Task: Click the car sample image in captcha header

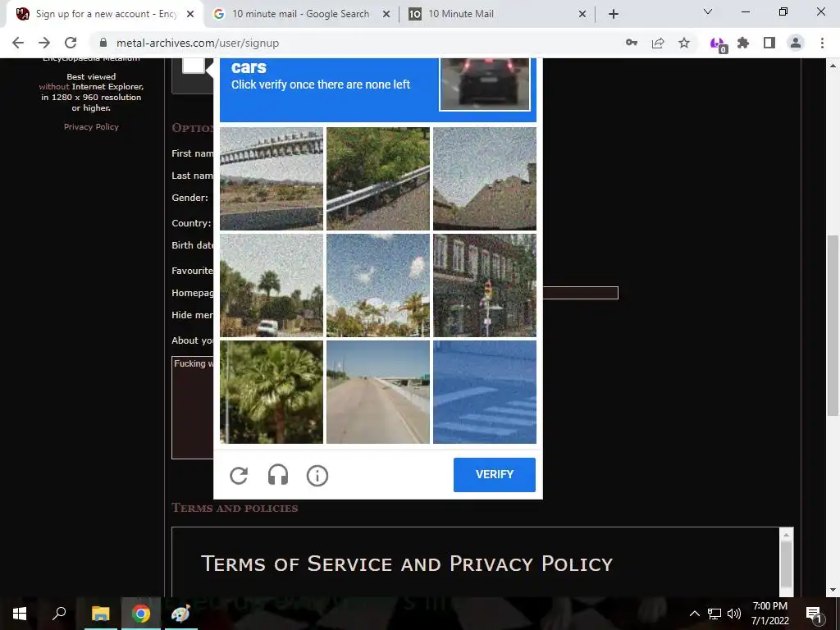Action: click(x=485, y=84)
